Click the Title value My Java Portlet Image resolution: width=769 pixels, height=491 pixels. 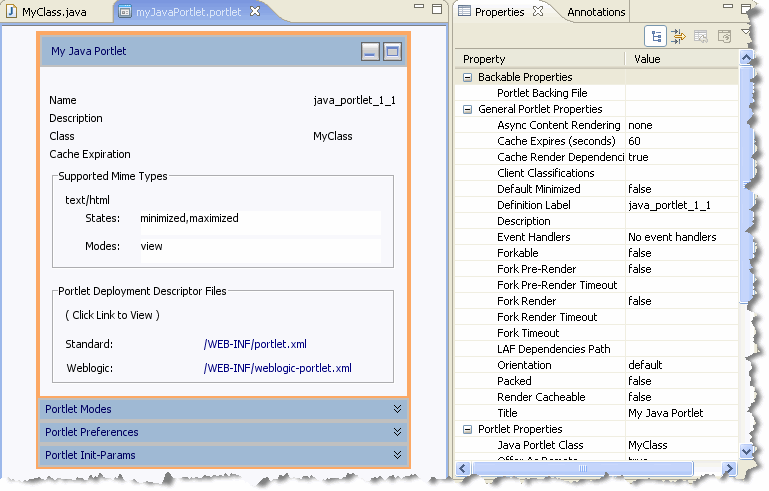[x=666, y=413]
